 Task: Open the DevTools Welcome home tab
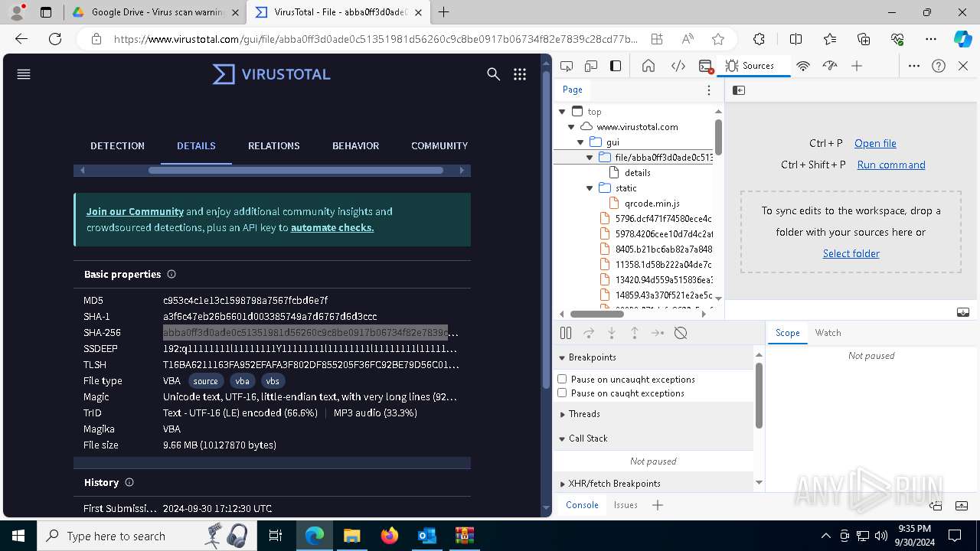648,66
